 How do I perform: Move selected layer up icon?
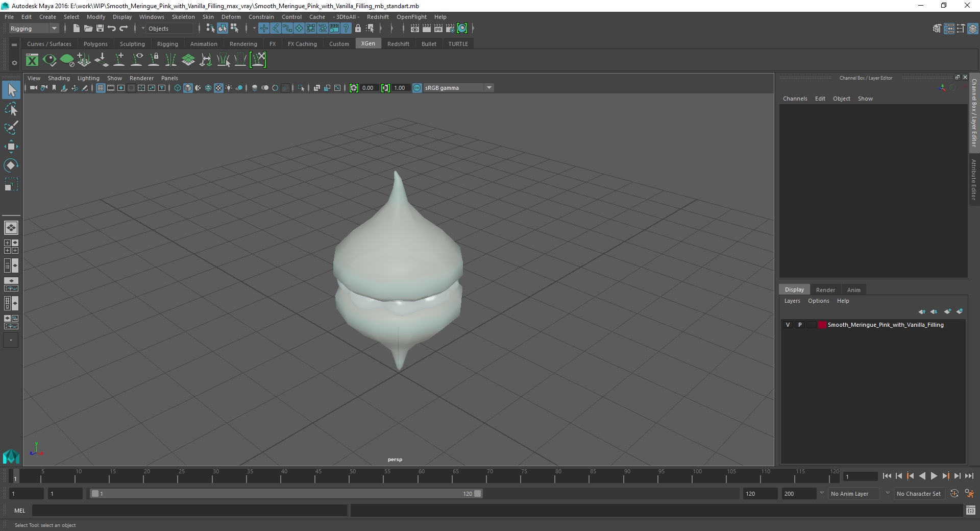click(922, 311)
